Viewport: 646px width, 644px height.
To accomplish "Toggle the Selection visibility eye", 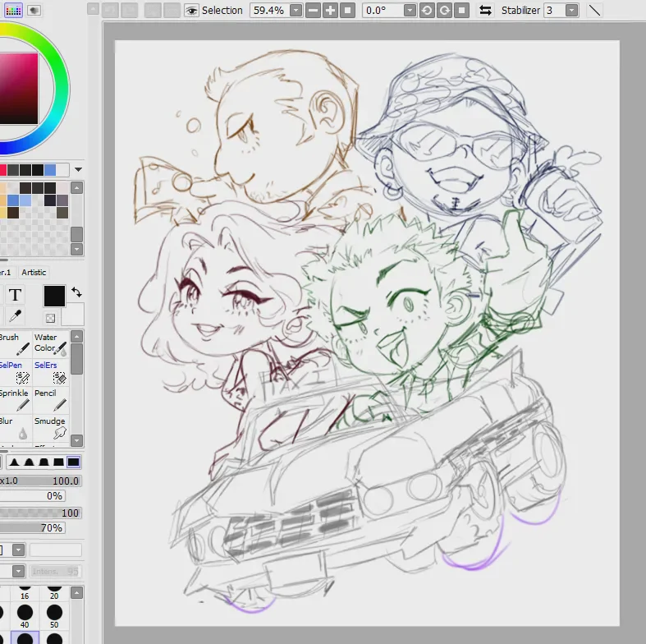I will (191, 11).
